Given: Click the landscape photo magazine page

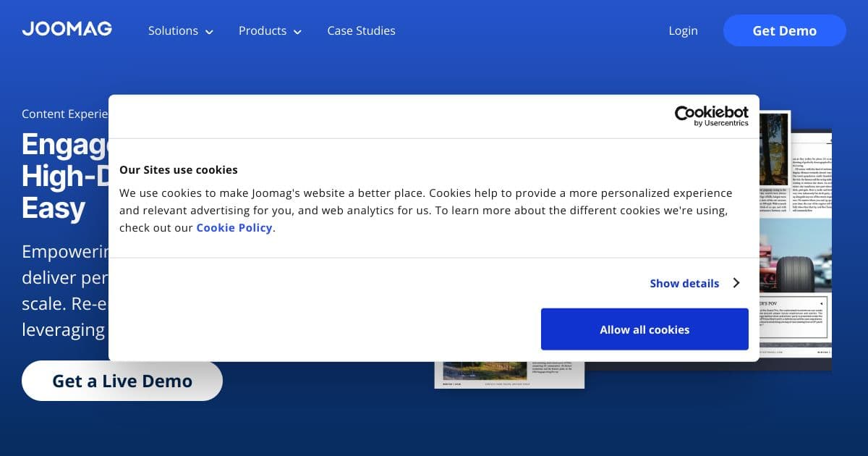Looking at the screenshot, I should [x=483, y=370].
